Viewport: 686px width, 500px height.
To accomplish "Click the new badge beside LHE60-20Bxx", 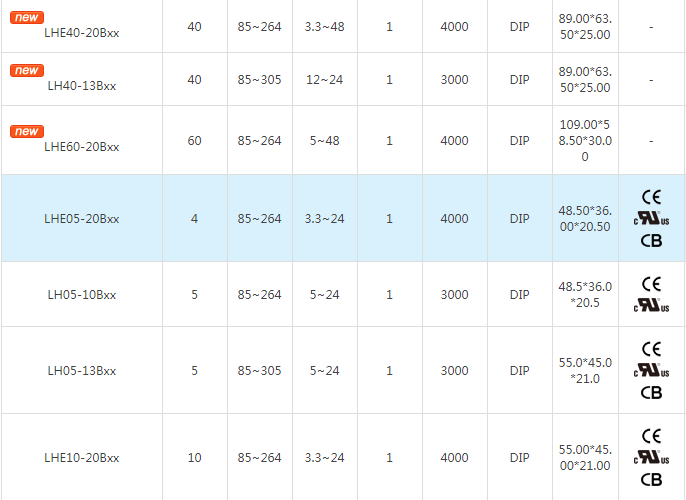I will [x=27, y=132].
